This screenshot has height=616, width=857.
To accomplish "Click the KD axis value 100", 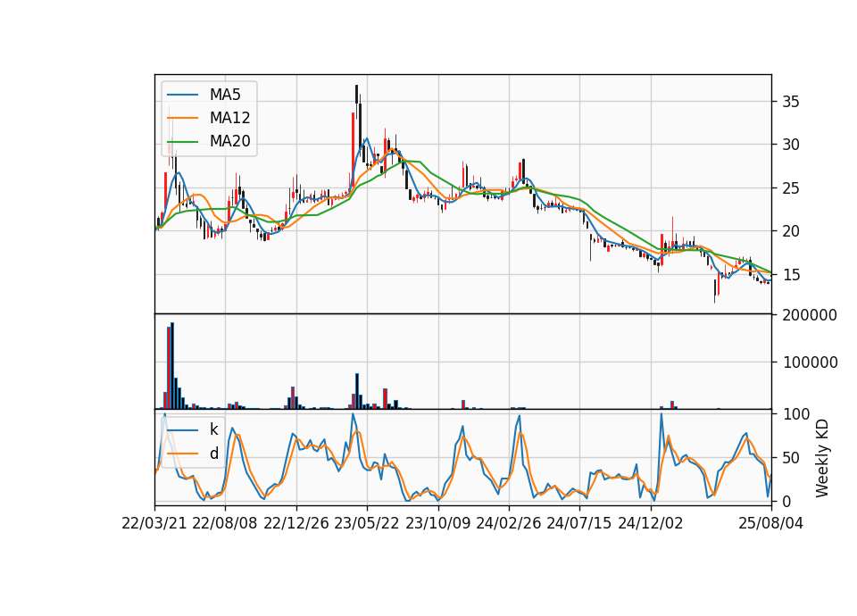I will point(795,414).
